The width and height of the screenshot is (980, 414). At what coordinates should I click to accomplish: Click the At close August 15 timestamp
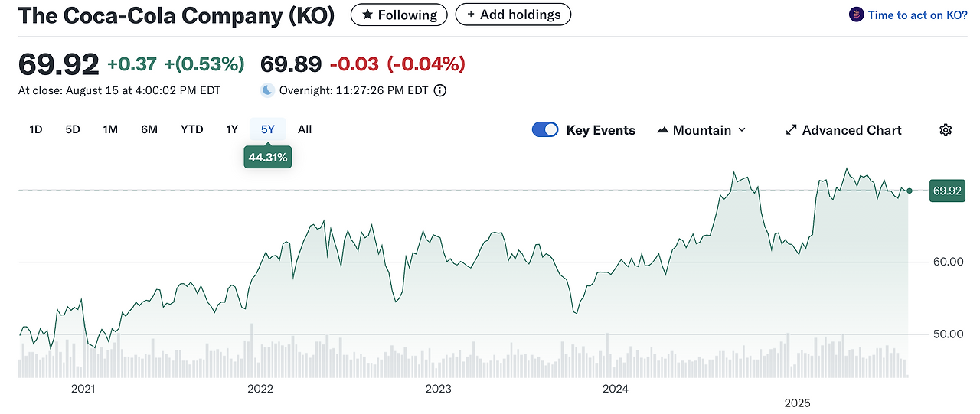tap(119, 90)
